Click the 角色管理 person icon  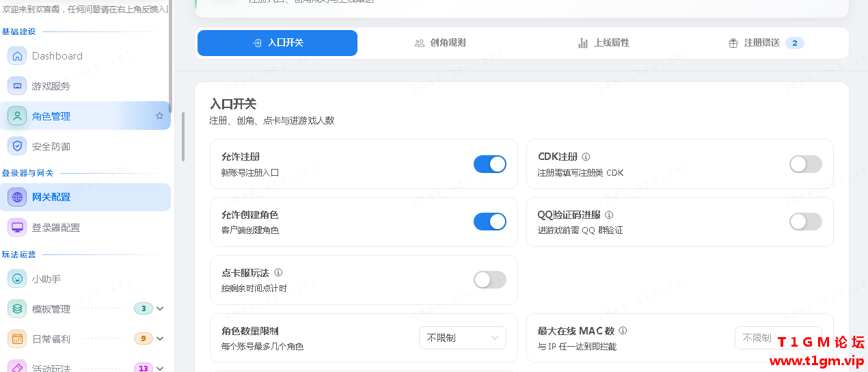17,116
